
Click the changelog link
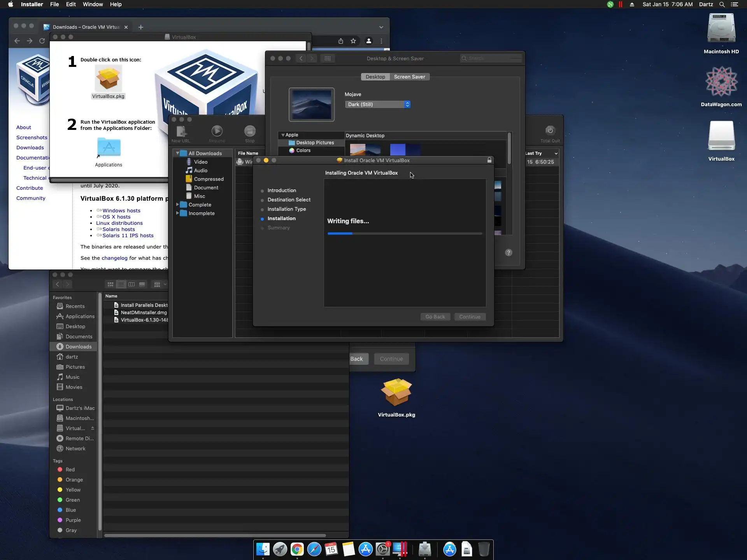click(x=114, y=258)
